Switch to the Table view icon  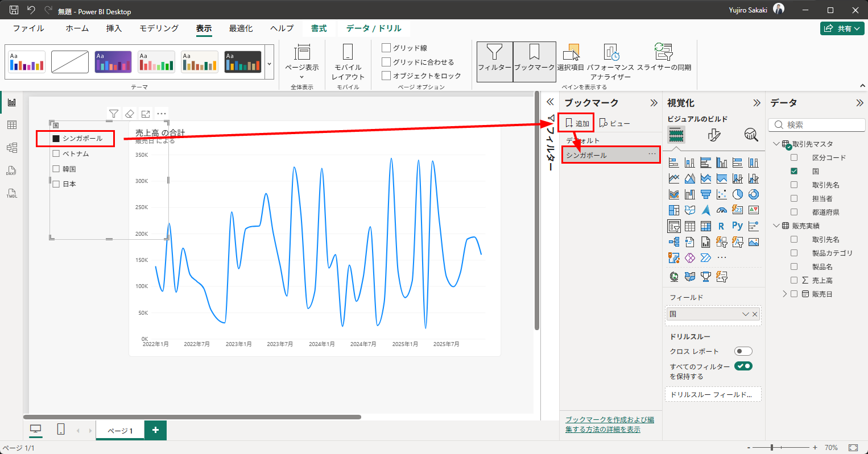[12, 125]
